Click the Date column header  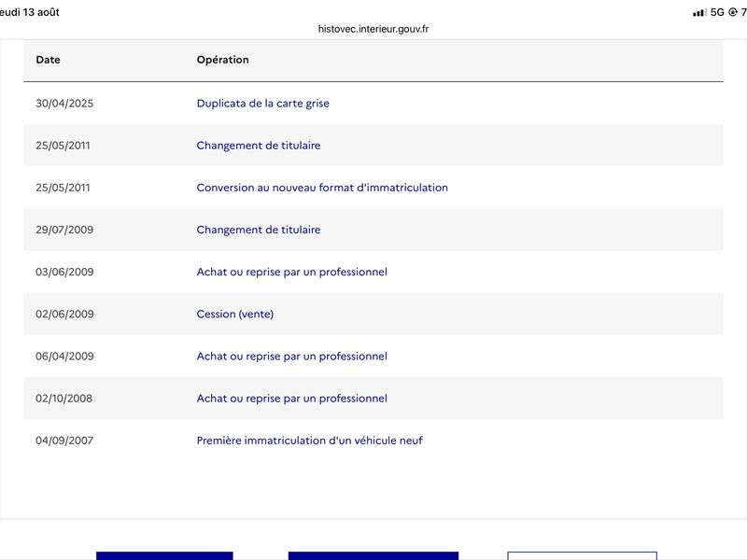(x=48, y=60)
